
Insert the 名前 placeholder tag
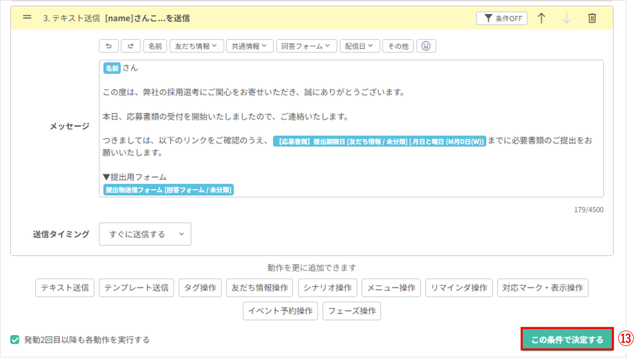coord(155,46)
